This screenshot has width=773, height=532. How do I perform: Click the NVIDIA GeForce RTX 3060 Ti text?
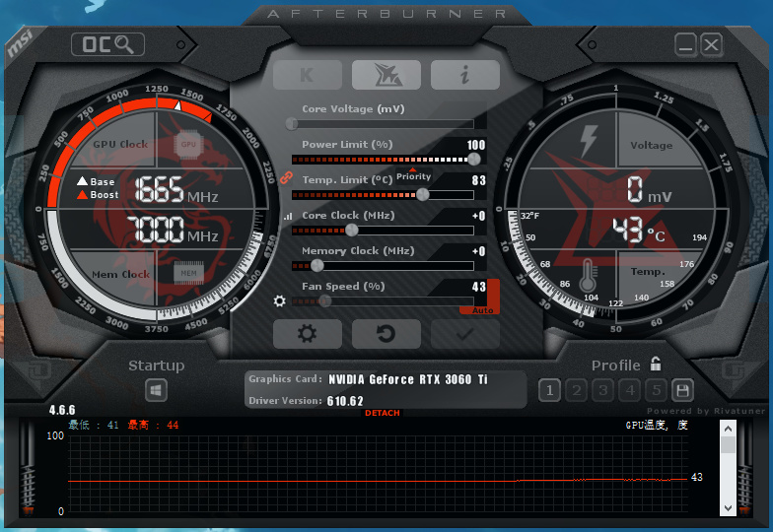[408, 379]
